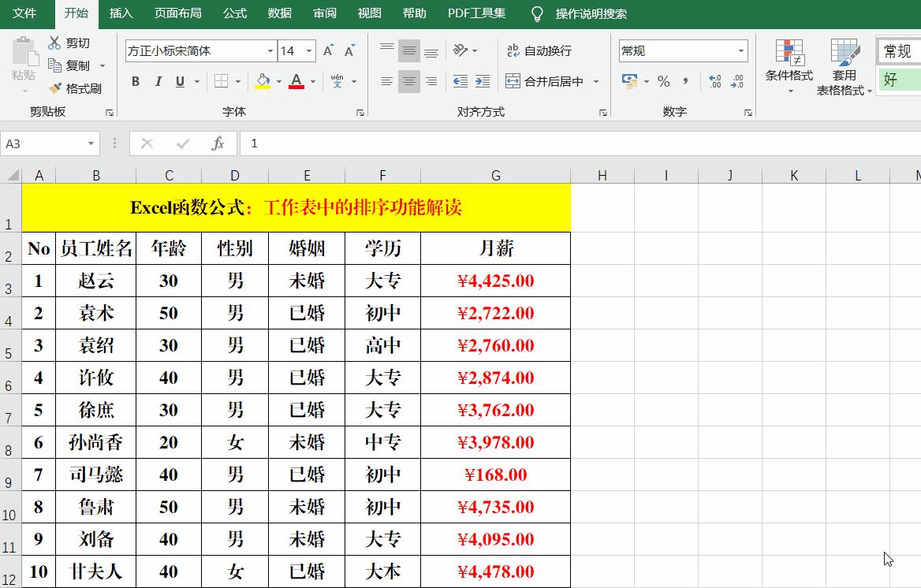Switch to the 数据 ribbon tab

click(281, 13)
